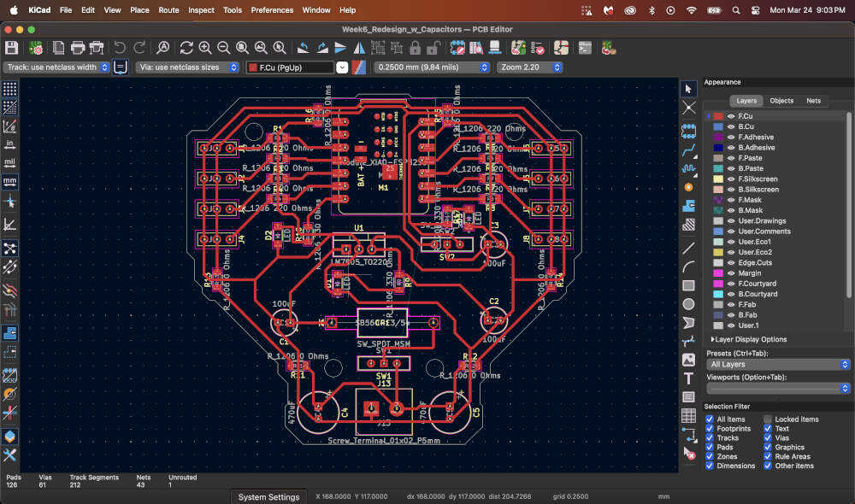Click the Save board icon
The image size is (855, 504).
coord(11,48)
